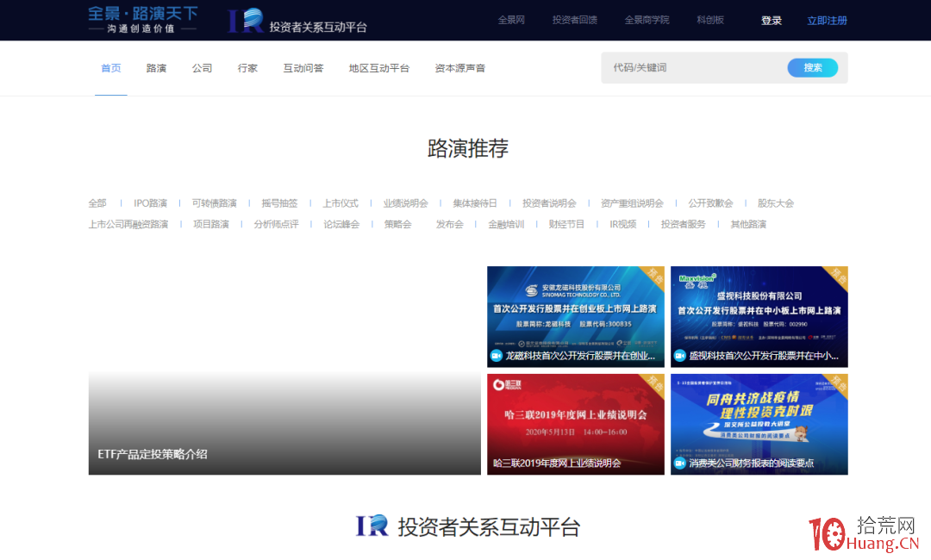Switch to the 公司 tab
Viewport: 931px width, 560px height.
(202, 67)
